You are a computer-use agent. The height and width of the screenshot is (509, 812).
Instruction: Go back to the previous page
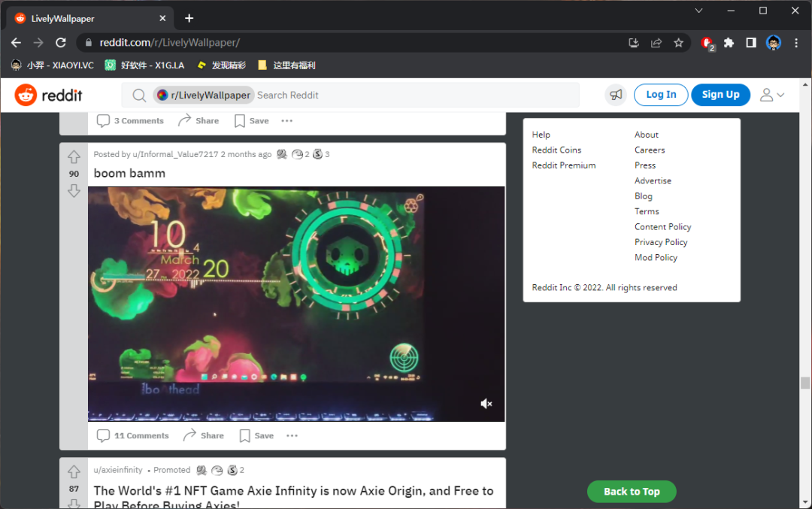coord(16,42)
